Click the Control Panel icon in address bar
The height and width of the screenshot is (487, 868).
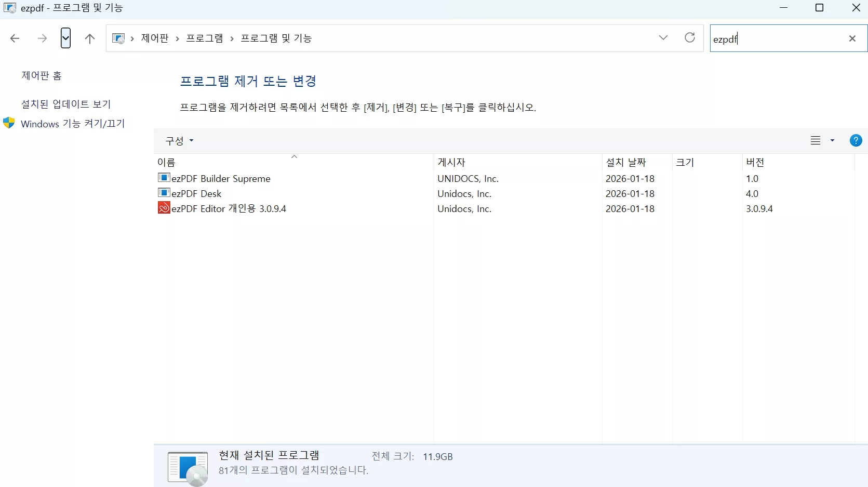pos(118,38)
